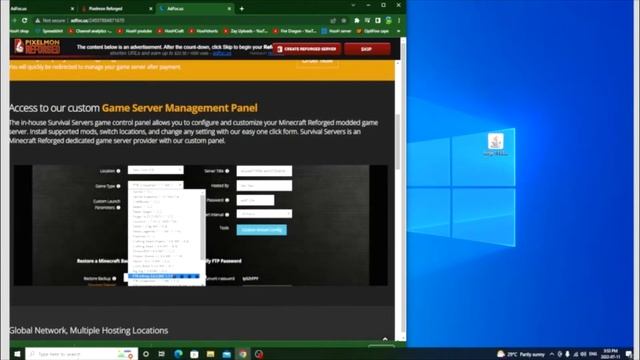This screenshot has width=640, height=360.
Task: Click the help icon beside Game Type
Action: click(118, 186)
